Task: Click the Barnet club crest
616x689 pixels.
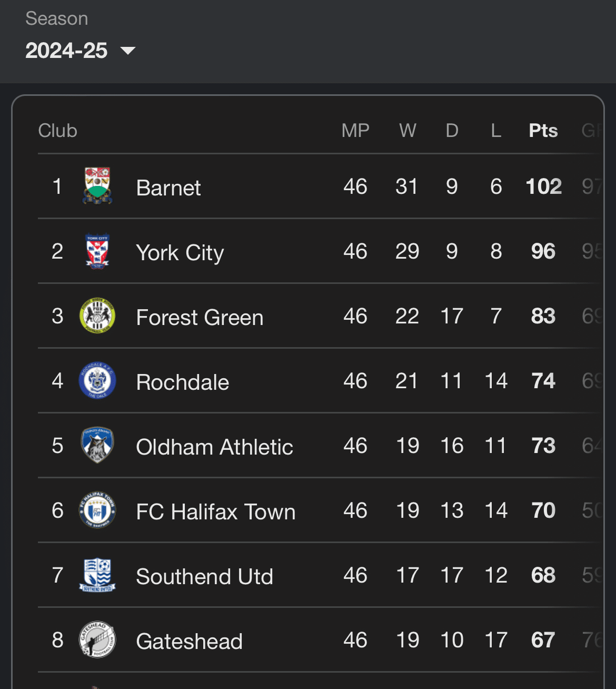Action: pyautogui.click(x=97, y=186)
